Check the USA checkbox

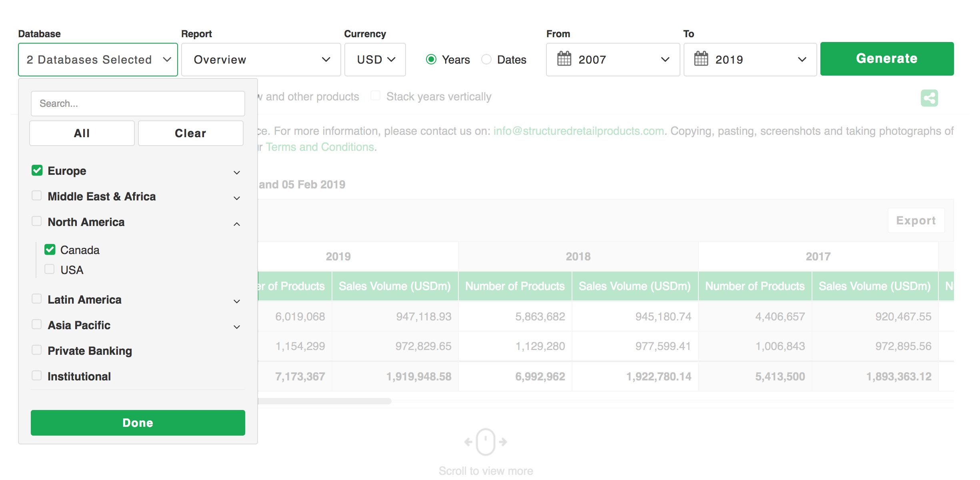tap(50, 269)
